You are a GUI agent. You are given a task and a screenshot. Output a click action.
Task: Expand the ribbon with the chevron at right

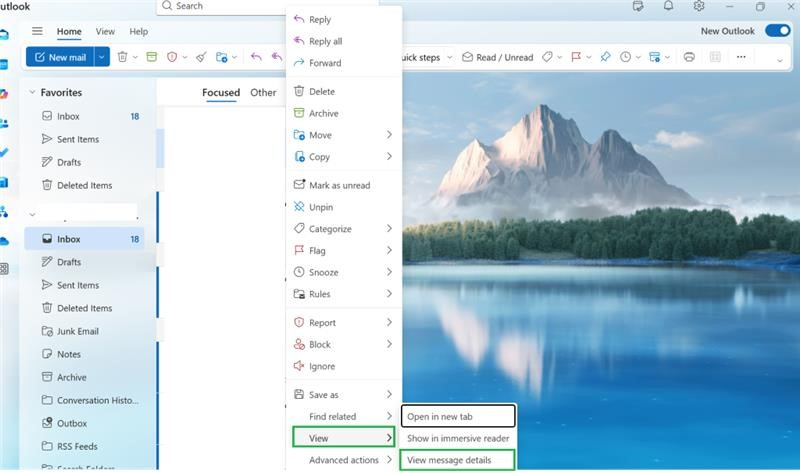(780, 60)
